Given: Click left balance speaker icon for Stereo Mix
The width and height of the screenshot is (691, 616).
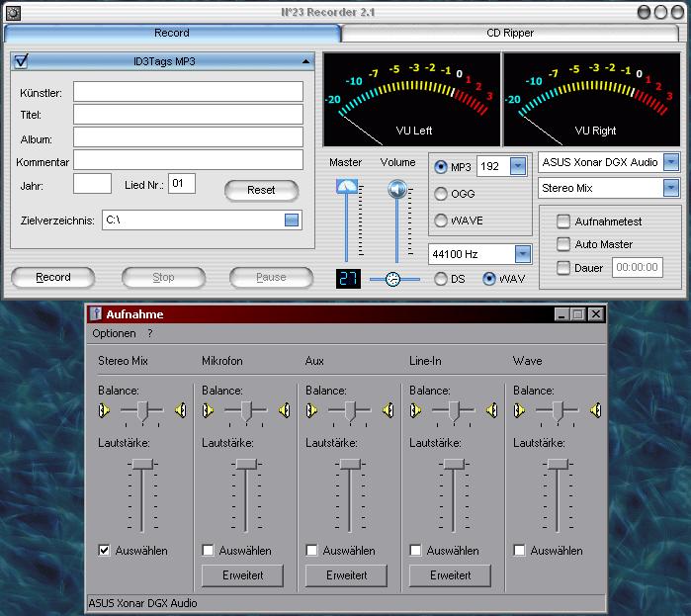Looking at the screenshot, I should pyautogui.click(x=104, y=409).
